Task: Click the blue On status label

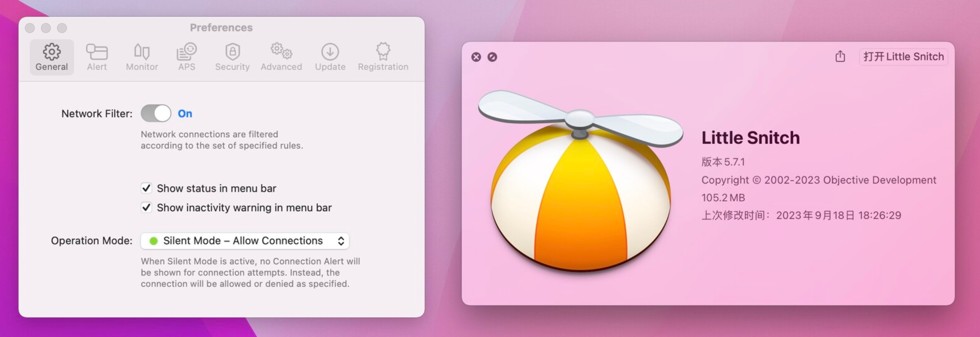Action: (x=185, y=113)
